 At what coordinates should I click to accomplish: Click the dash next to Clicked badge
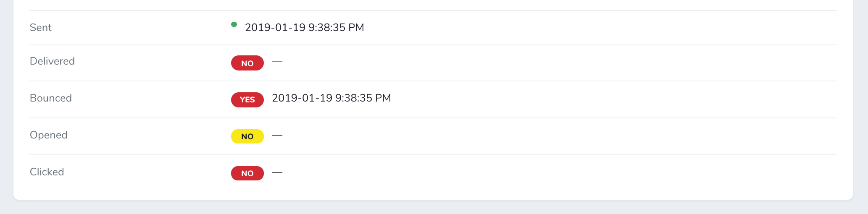click(277, 172)
